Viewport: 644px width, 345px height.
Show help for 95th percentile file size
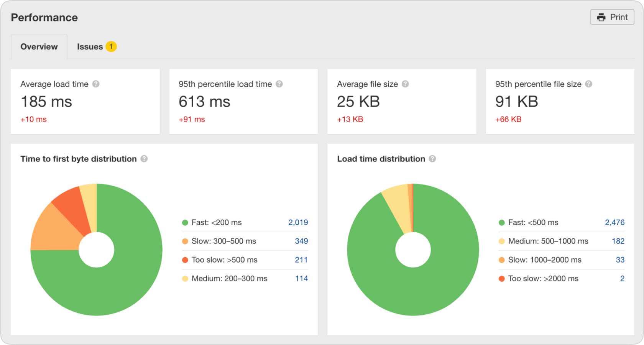(x=588, y=84)
